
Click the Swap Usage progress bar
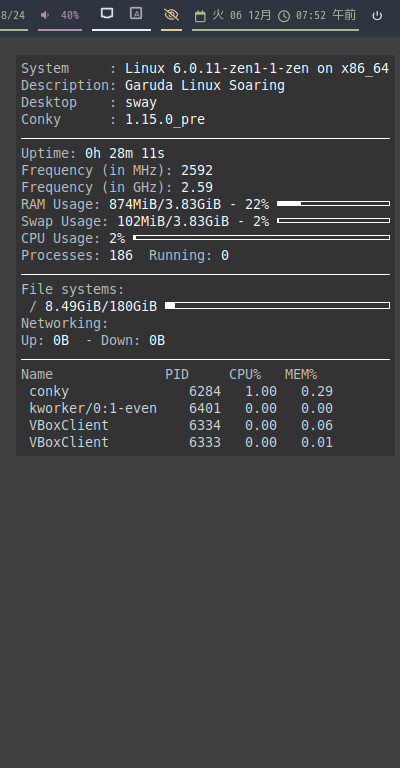point(333,221)
